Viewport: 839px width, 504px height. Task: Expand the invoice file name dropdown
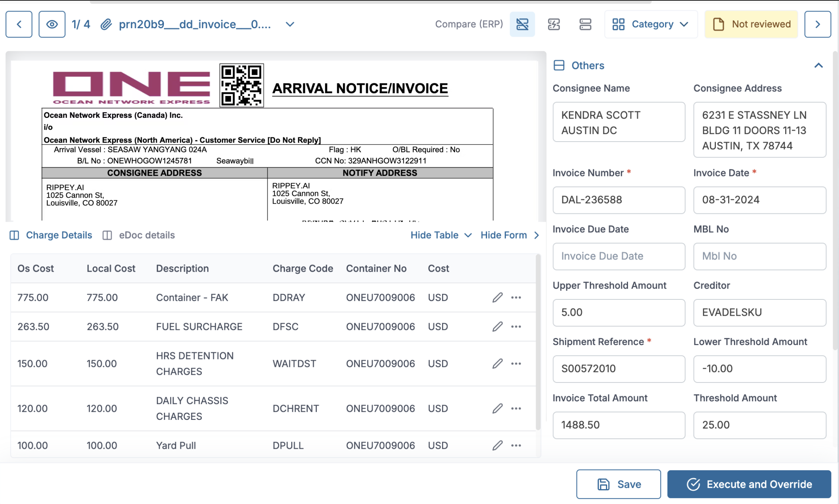(290, 24)
